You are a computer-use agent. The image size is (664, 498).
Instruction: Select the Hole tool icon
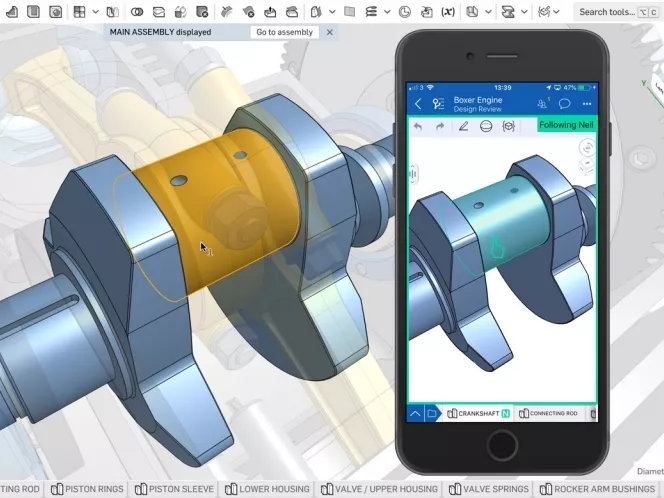(x=55, y=12)
